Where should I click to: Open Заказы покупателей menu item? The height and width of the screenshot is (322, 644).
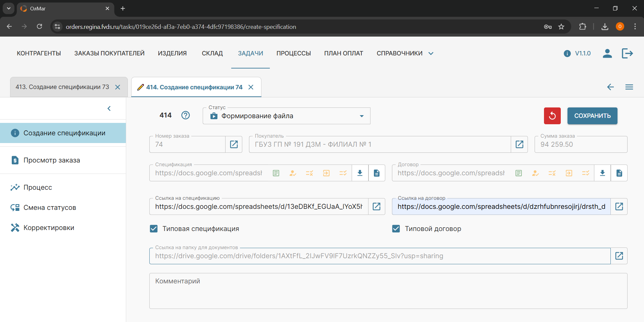[x=109, y=53]
